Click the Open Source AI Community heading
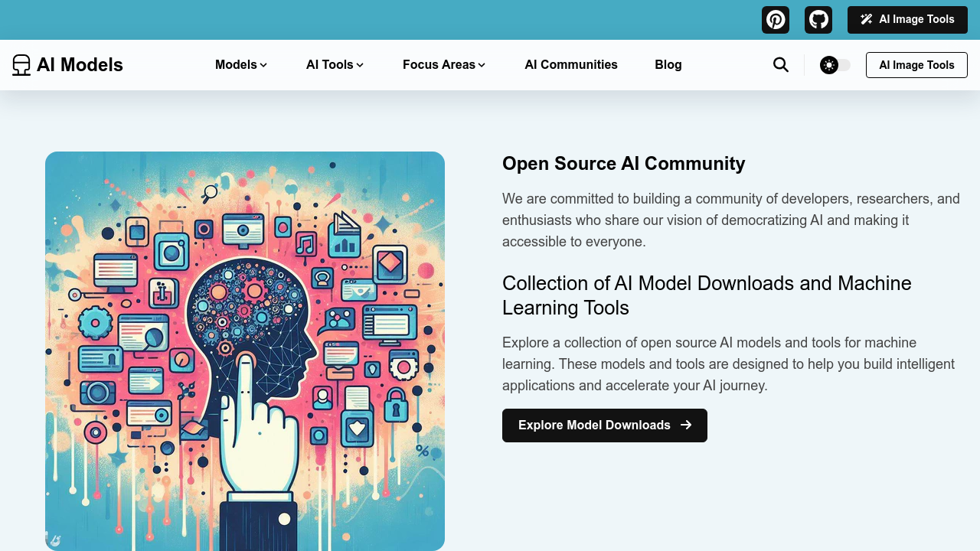This screenshot has width=980, height=551. coord(623,164)
